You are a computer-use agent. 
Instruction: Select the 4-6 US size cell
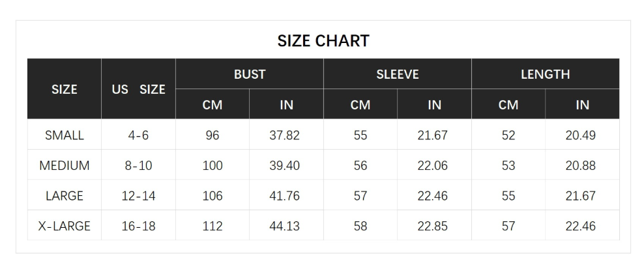coord(138,135)
